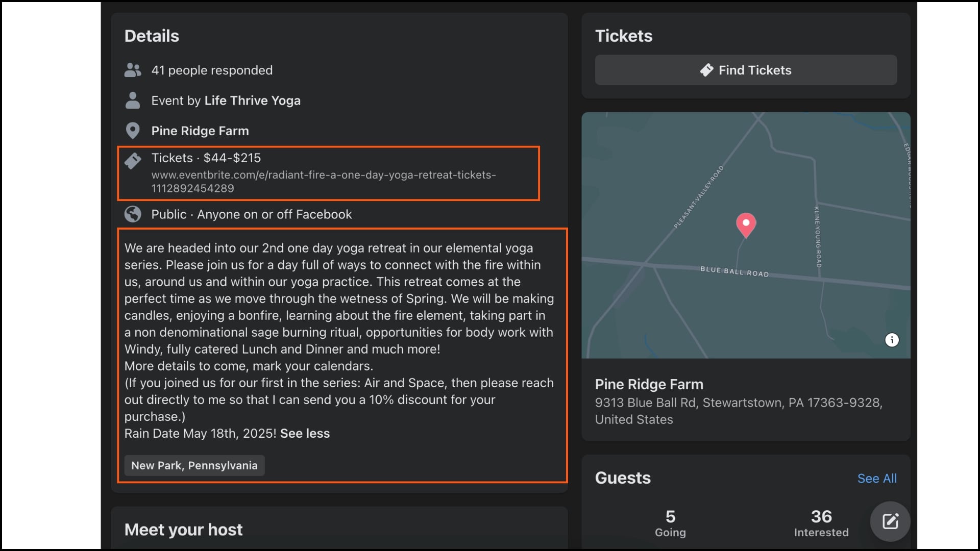Click the "New Park, Pennsylvania" location tag
Screen dimensions: 980x551
(x=194, y=465)
